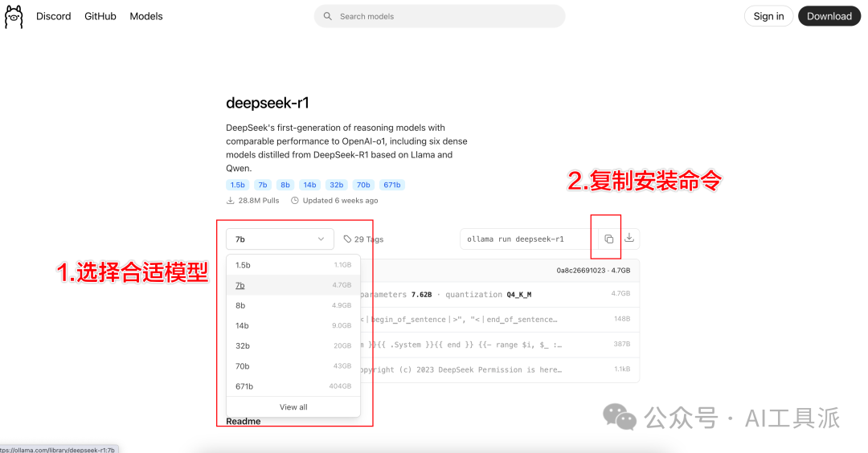The height and width of the screenshot is (453, 868).
Task: Choose 14b 9.0GB in the dropdown list
Action: tap(293, 325)
